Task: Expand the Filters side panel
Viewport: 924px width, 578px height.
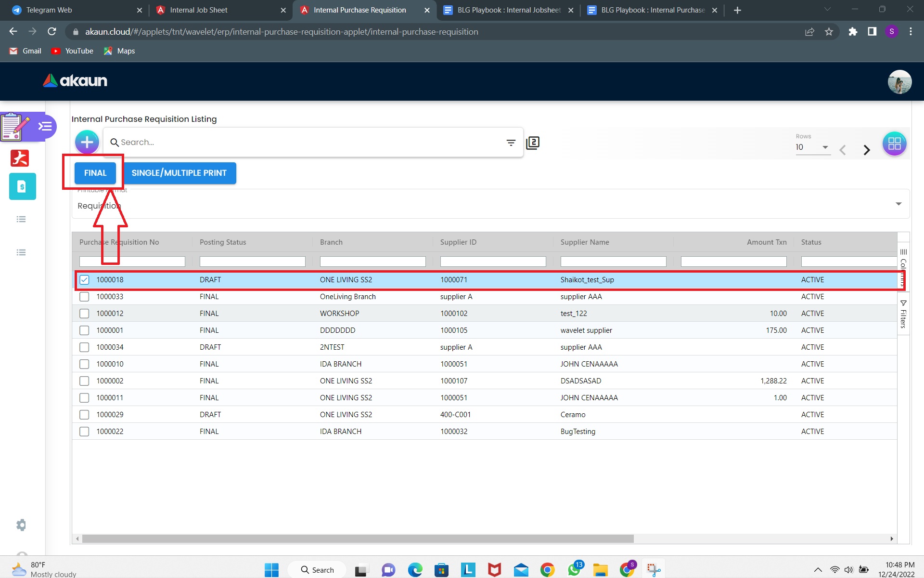Action: click(903, 314)
